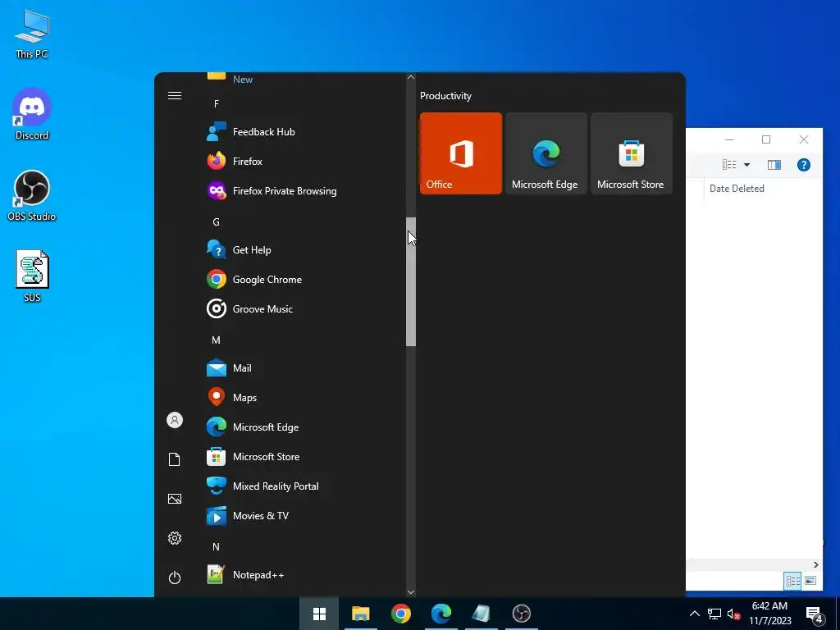Minimize the Explorer window
The width and height of the screenshot is (840, 630).
729,139
